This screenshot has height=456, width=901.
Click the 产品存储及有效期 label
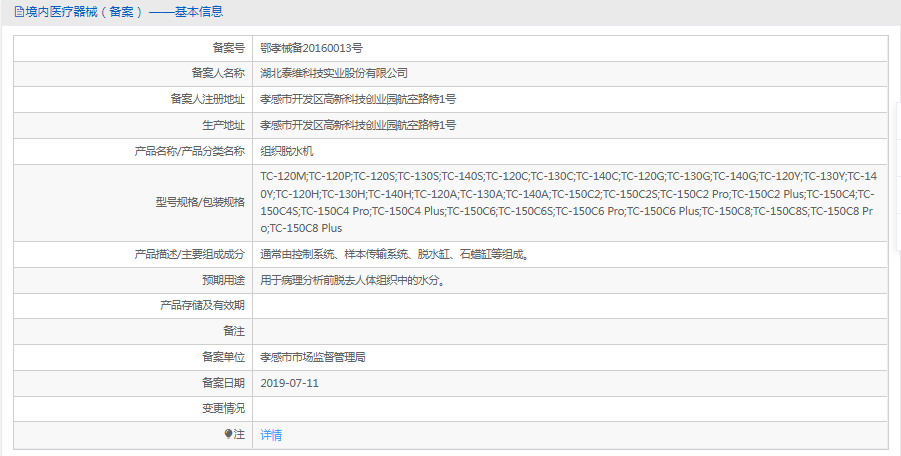tap(202, 306)
